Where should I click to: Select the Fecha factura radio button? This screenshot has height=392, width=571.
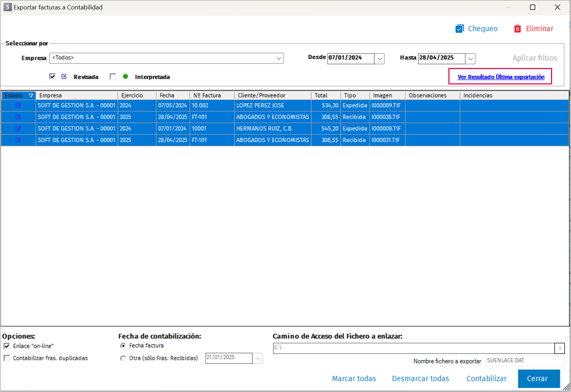(123, 346)
